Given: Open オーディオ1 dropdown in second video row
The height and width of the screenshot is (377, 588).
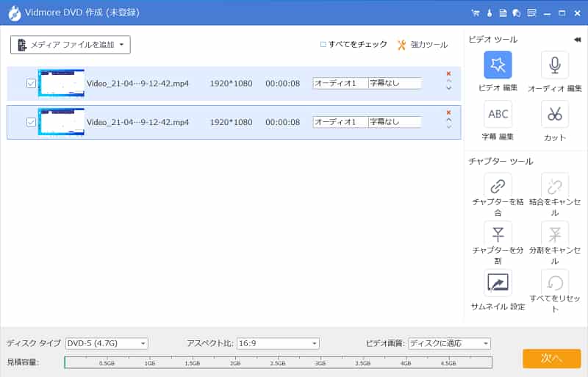Looking at the screenshot, I should (x=340, y=122).
